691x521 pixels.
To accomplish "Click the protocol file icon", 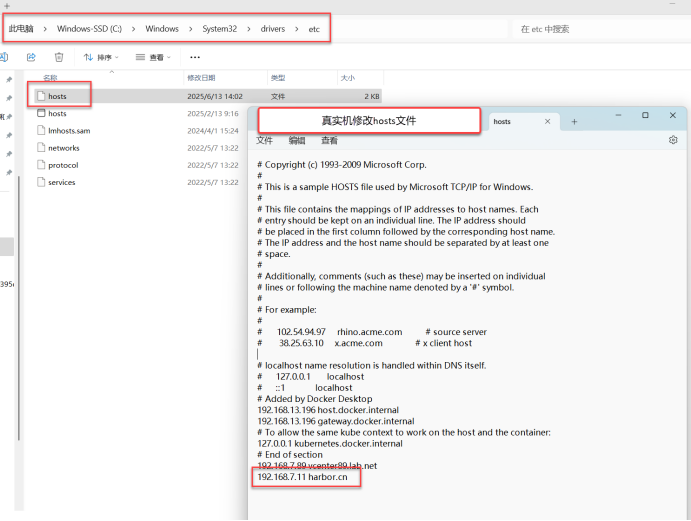I will [x=40, y=165].
